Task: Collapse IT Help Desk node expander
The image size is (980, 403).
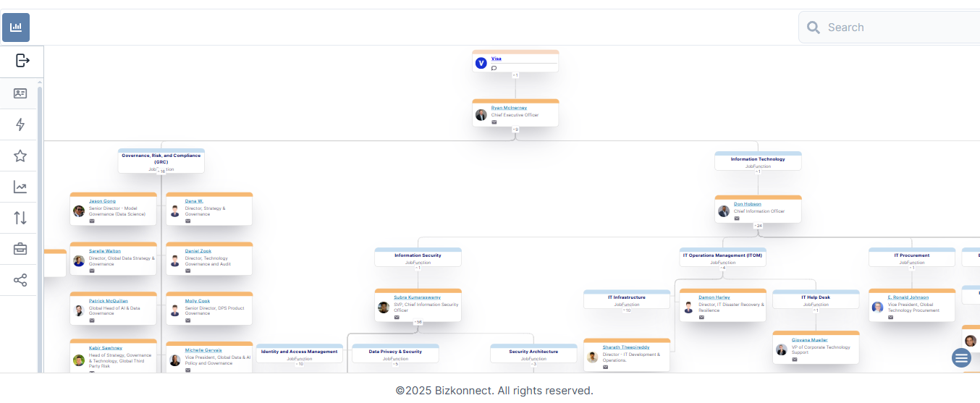Action: point(816,310)
